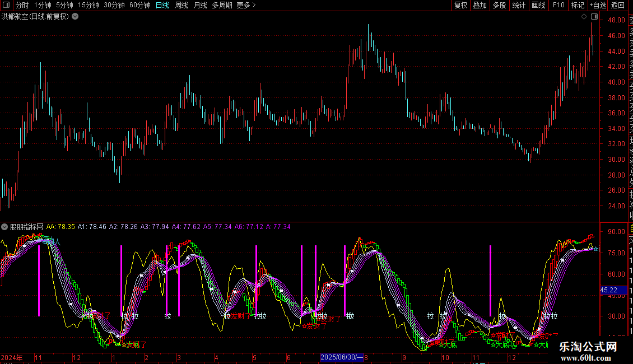The width and height of the screenshot is (633, 364).
Task: Click the 标记 mark button
Action: click(x=578, y=5)
